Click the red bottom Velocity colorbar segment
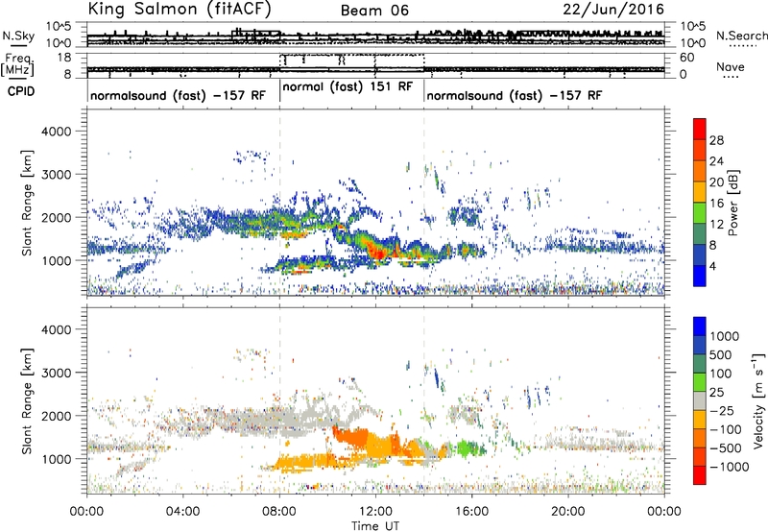Image resolution: width=768 pixels, height=532 pixels. click(700, 475)
